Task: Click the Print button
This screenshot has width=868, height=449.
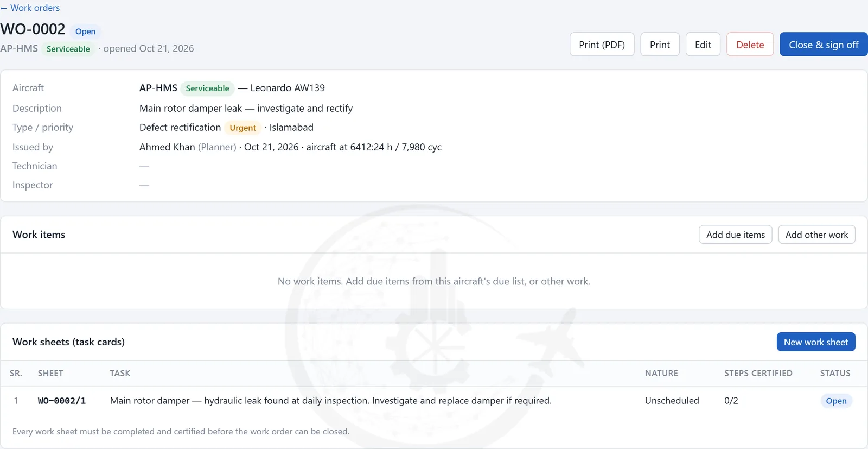Action: point(660,45)
